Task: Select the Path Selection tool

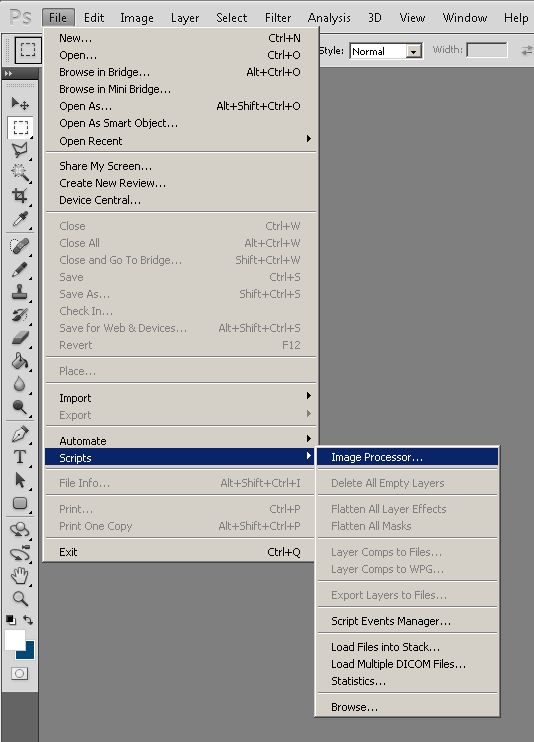Action: coord(20,480)
